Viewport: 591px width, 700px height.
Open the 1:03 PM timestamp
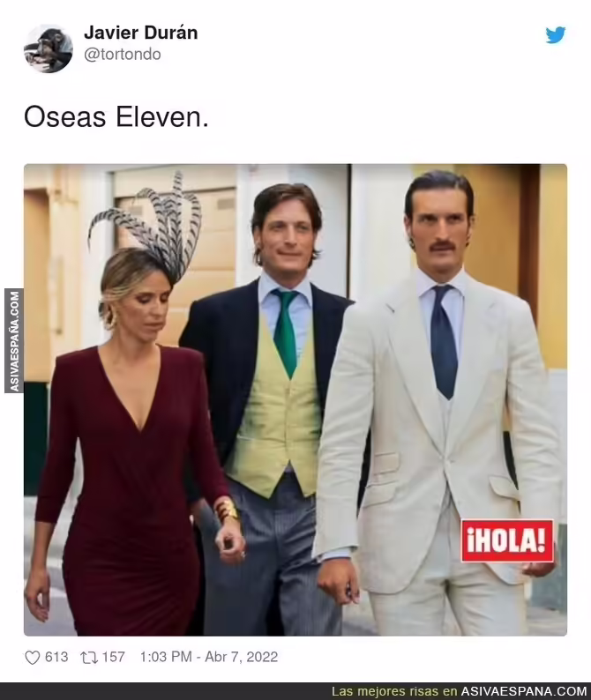click(166, 657)
